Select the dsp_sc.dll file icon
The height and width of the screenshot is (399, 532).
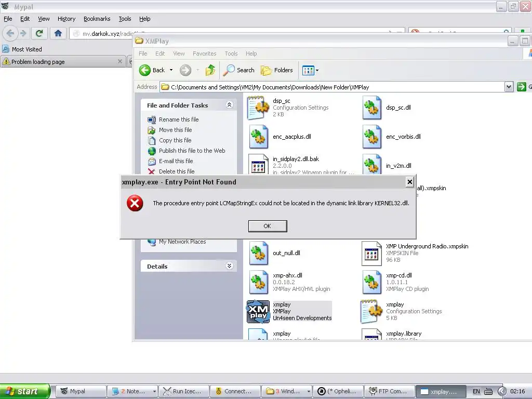[372, 108]
